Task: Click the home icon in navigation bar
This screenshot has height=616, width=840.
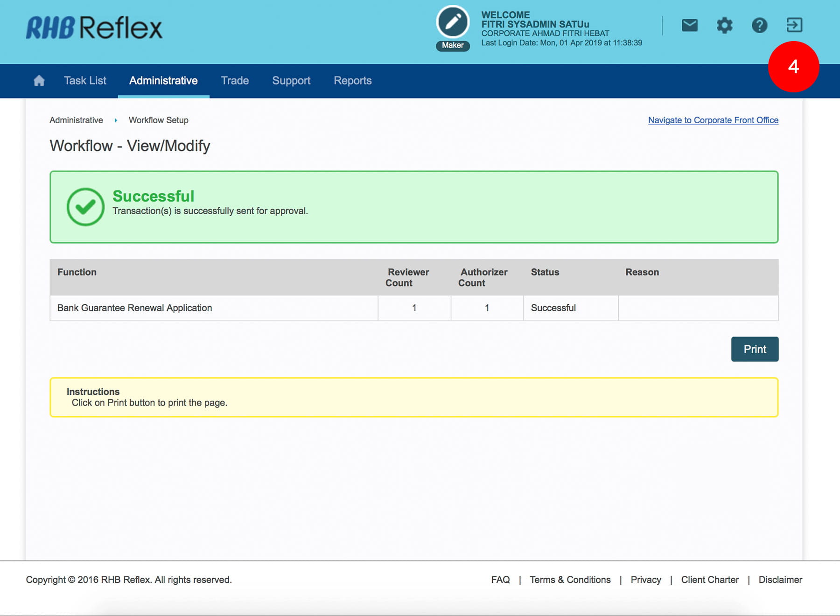Action: (39, 81)
